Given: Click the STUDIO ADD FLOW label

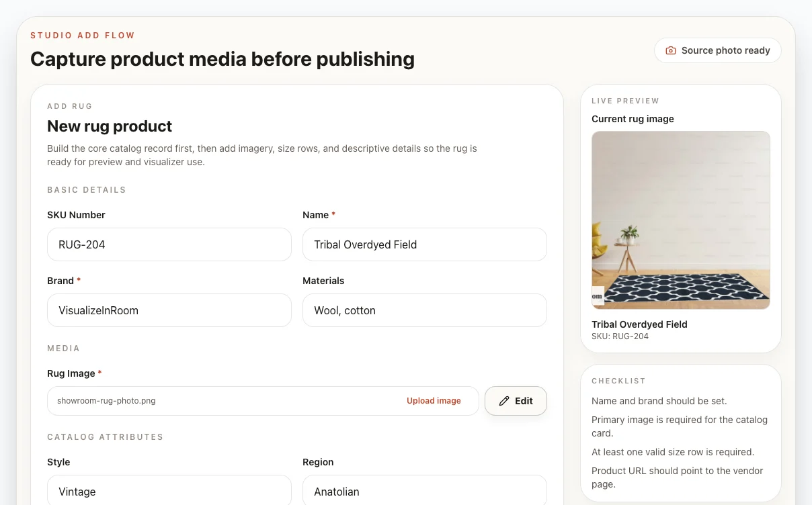Looking at the screenshot, I should tap(83, 36).
